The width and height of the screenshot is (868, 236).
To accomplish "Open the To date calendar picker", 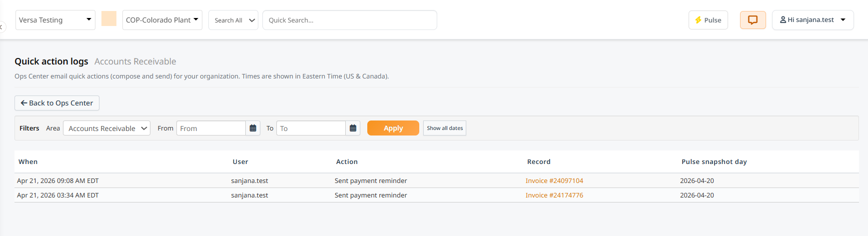I will (353, 128).
